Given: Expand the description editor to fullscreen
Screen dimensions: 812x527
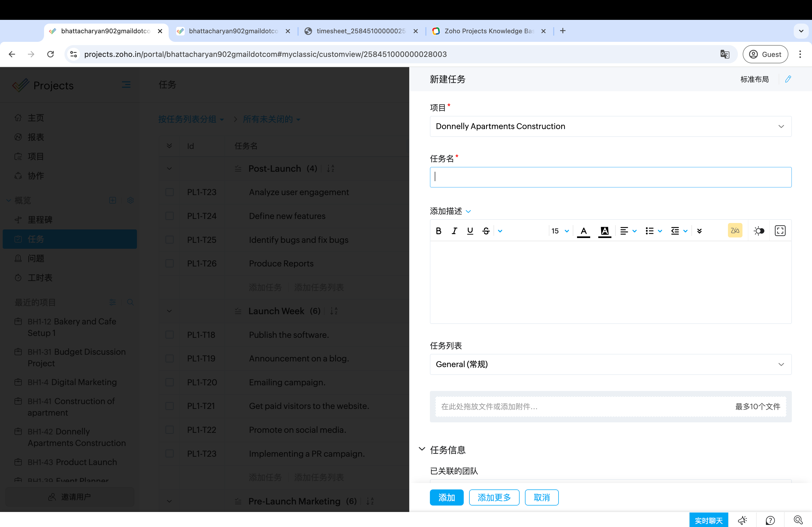Looking at the screenshot, I should [780, 231].
